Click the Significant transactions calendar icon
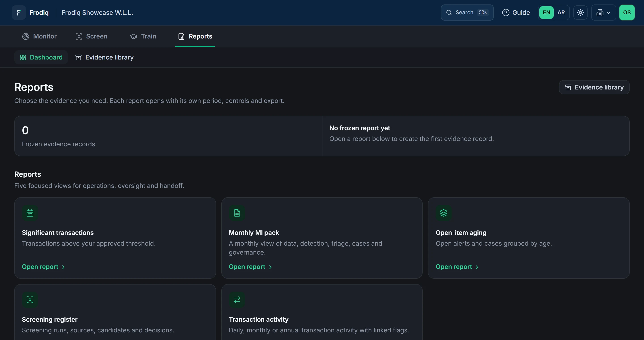644x340 pixels. [x=30, y=213]
